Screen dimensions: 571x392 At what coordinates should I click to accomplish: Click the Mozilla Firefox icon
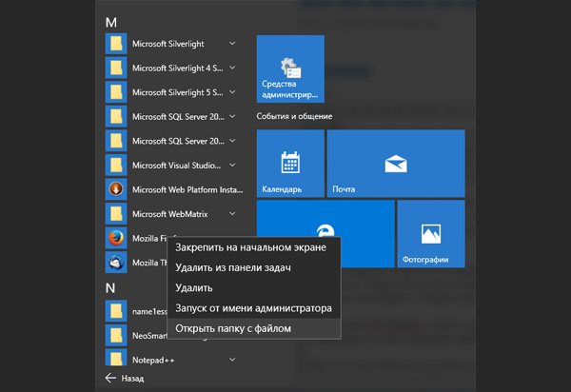pos(116,238)
